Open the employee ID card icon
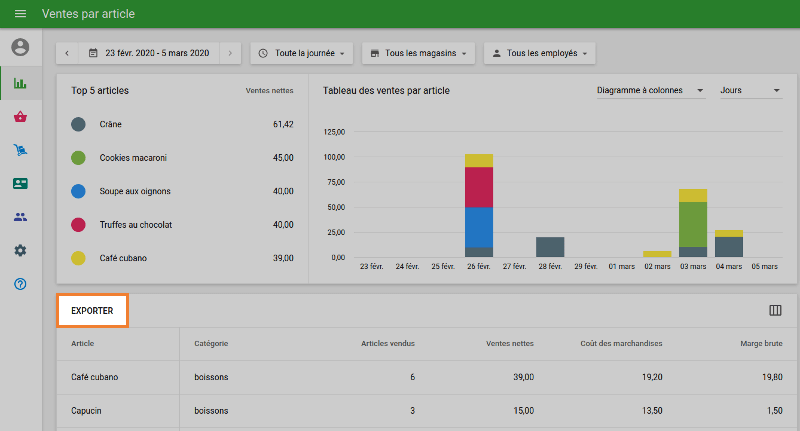 (x=20, y=184)
